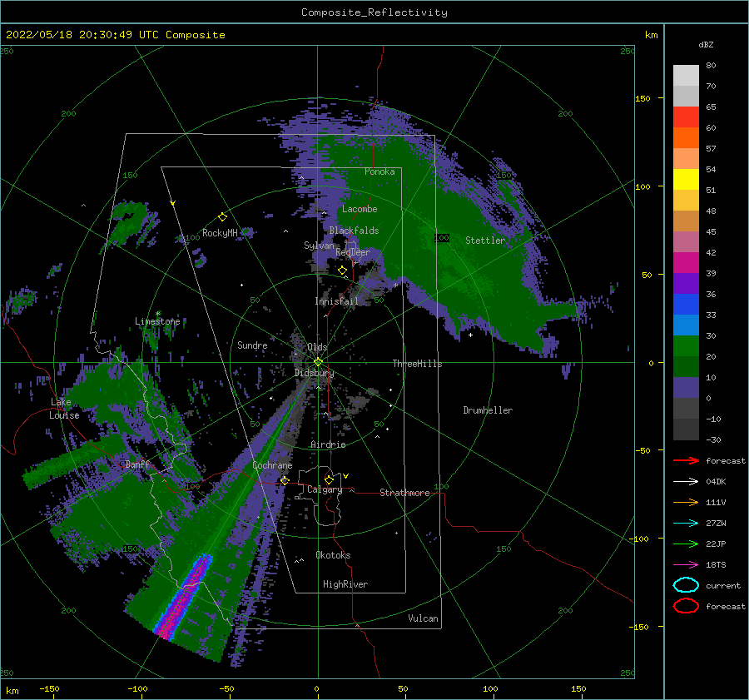Image resolution: width=749 pixels, height=700 pixels.
Task: Click the 04DK legend label
Action: coord(716,482)
